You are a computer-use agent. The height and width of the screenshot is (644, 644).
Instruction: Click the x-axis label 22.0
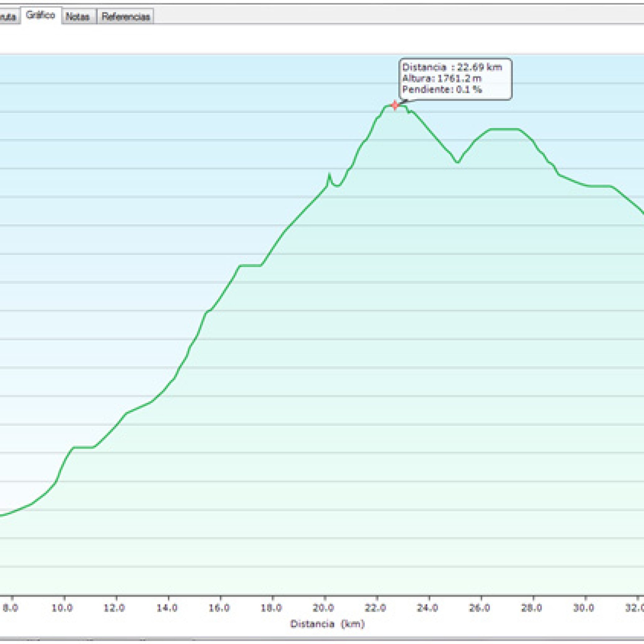[376, 608]
